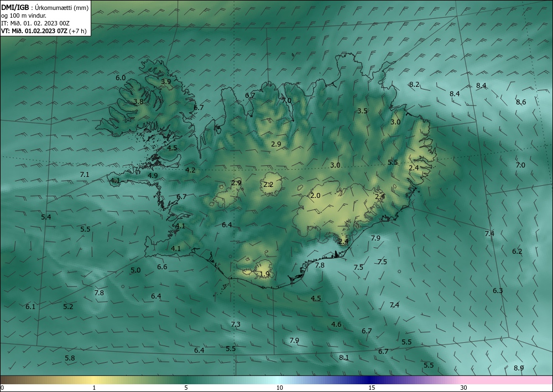Click the '0' label on the color scale

tap(2, 388)
